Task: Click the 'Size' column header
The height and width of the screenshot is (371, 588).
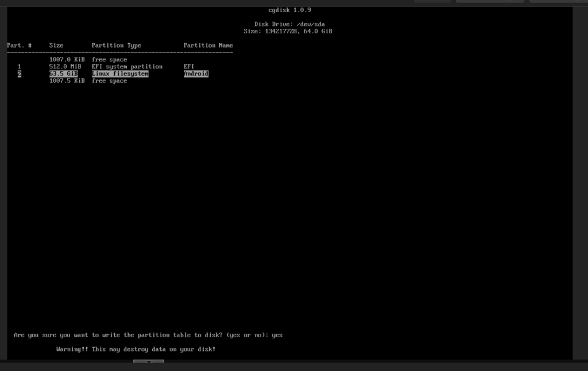Action: coord(56,45)
